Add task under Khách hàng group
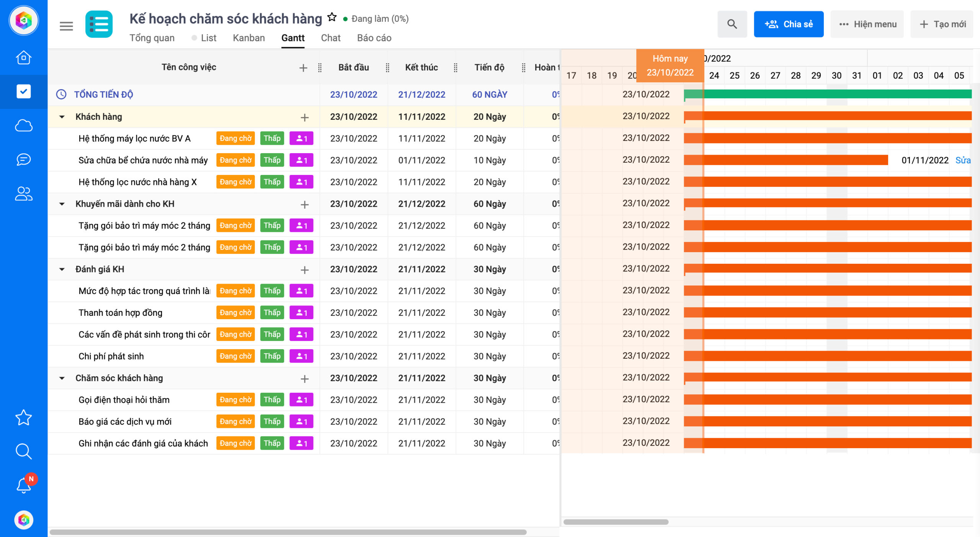This screenshot has height=537, width=980. pos(305,118)
